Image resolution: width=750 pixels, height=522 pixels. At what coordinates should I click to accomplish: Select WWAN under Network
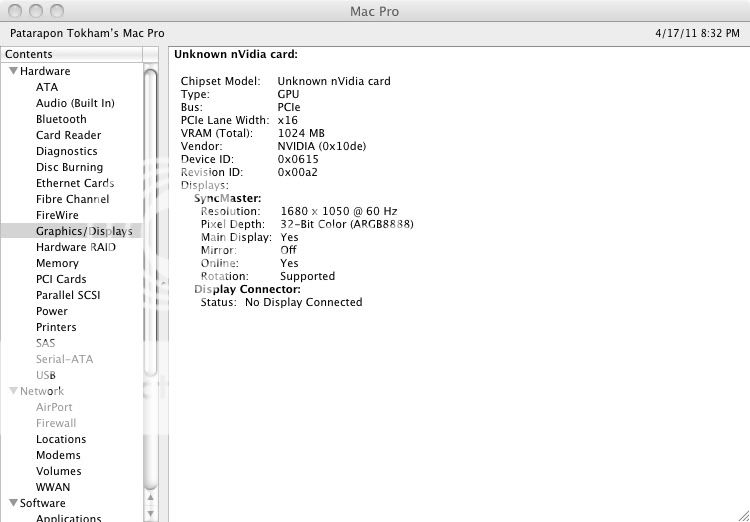coord(53,487)
